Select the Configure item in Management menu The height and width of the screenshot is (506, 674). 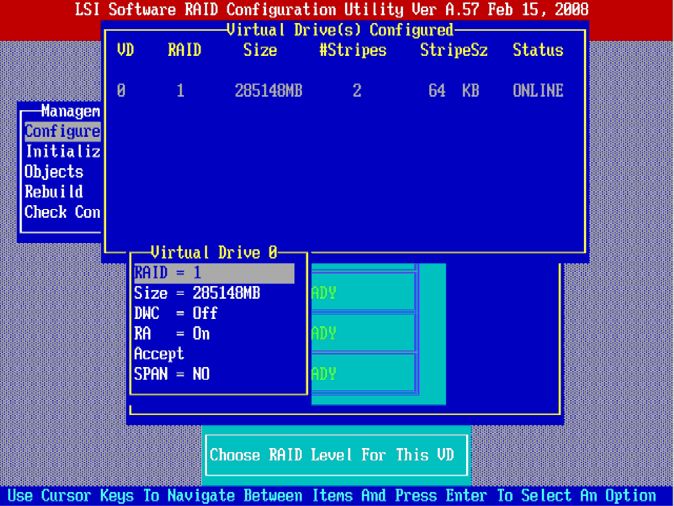point(63,132)
